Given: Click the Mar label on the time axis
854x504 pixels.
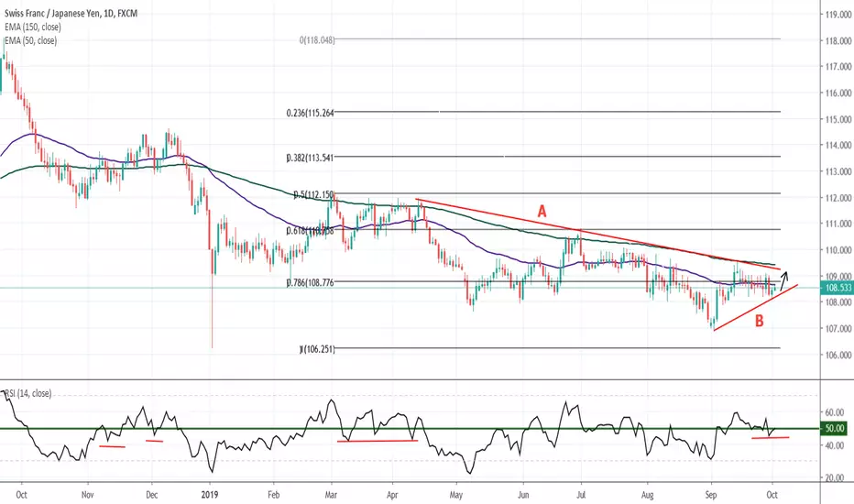Looking at the screenshot, I should (x=331, y=495).
